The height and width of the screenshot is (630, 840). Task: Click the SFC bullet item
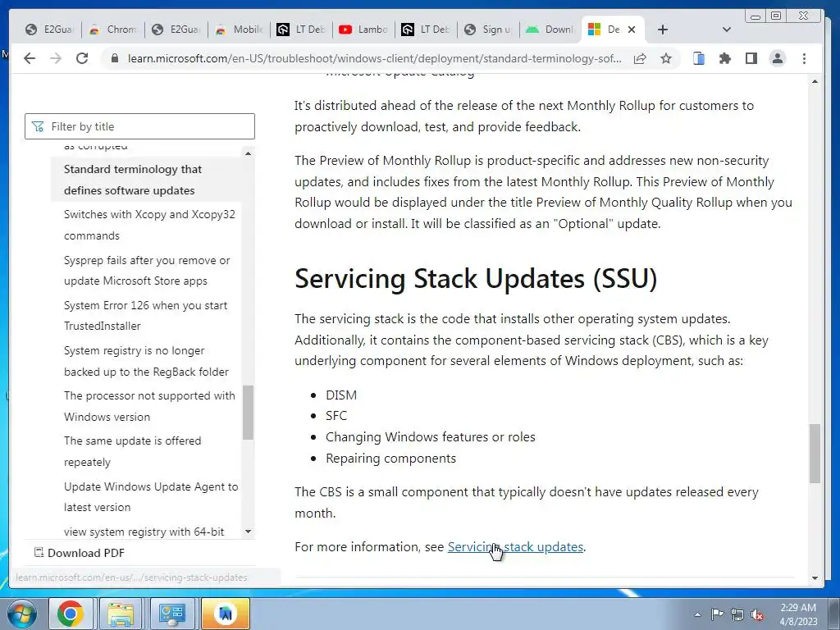pos(336,416)
